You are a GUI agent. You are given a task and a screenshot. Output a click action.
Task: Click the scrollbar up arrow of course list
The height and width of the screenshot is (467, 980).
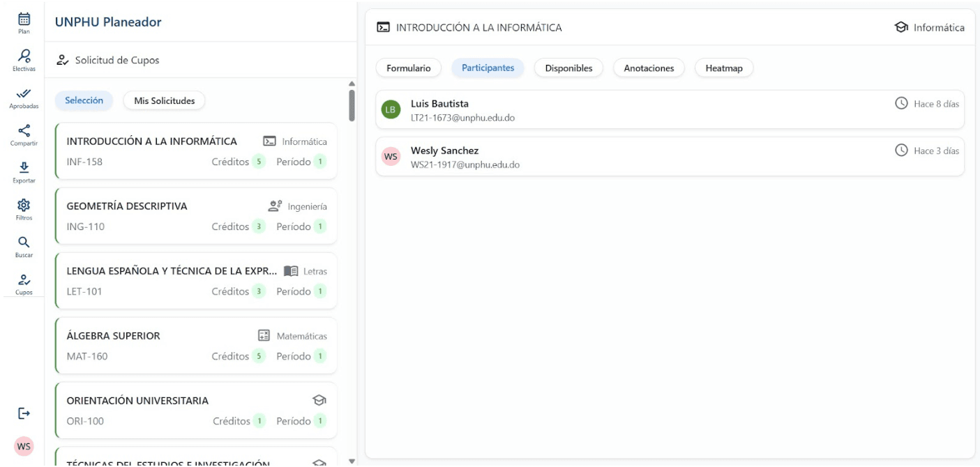pyautogui.click(x=352, y=84)
